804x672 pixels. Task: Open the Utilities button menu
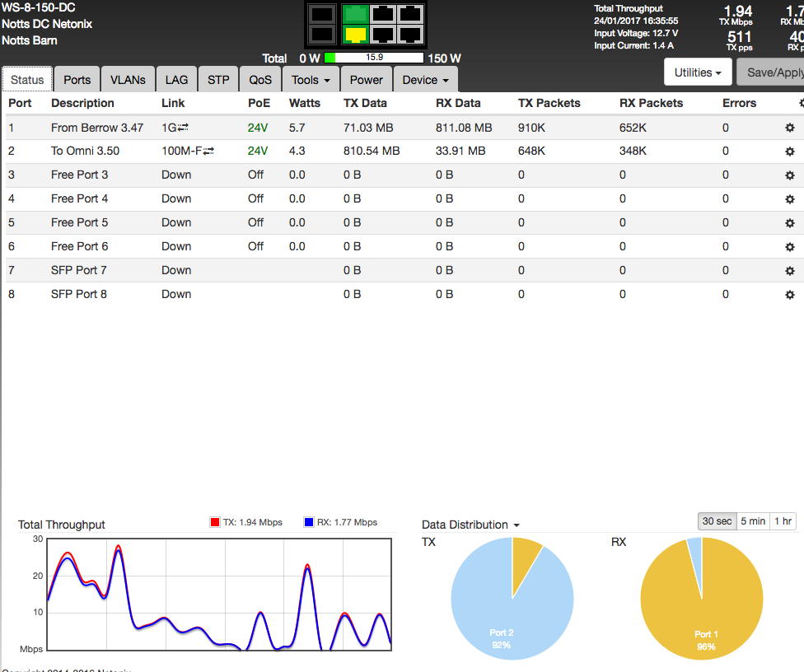coord(698,72)
